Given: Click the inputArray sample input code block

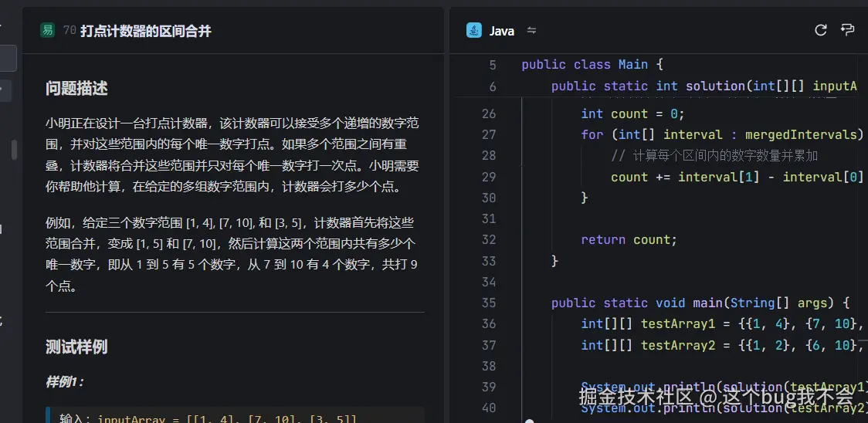Looking at the screenshot, I should [236, 415].
